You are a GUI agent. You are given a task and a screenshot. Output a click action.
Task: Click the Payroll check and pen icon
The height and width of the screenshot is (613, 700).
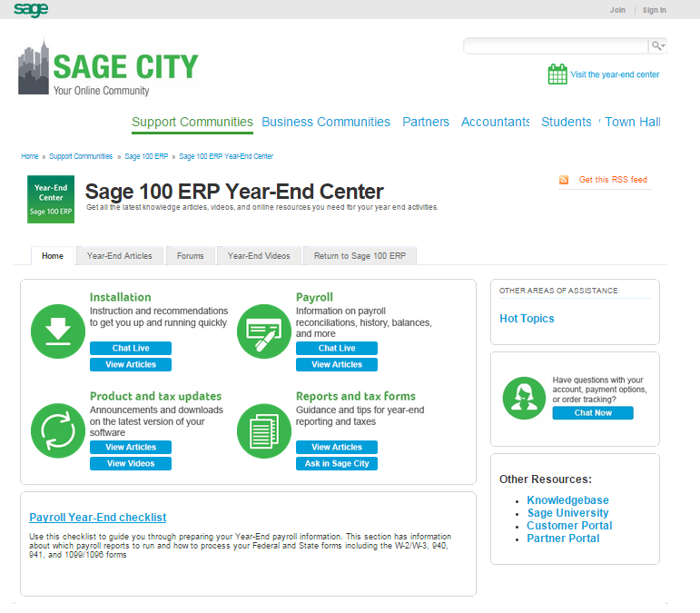tap(264, 331)
